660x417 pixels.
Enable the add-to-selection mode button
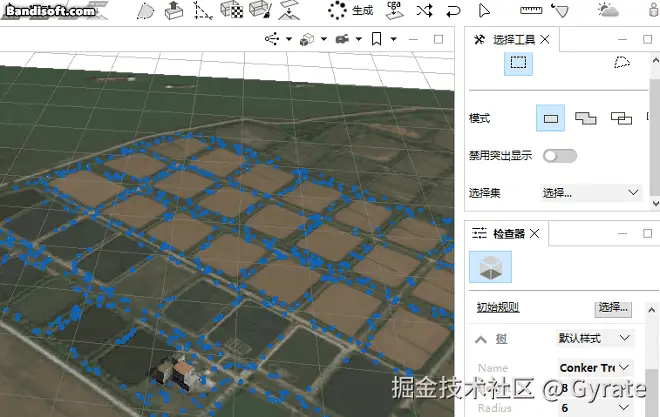point(586,118)
